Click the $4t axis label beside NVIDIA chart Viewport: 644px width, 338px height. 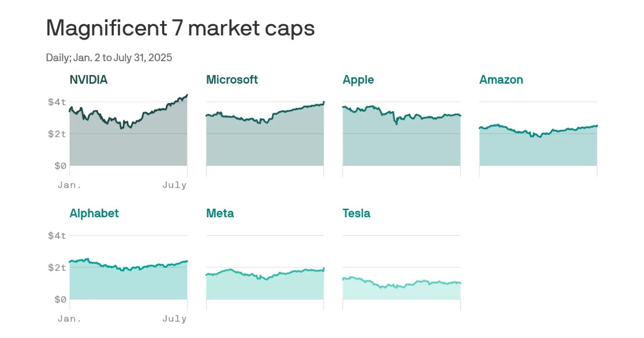[x=56, y=101]
